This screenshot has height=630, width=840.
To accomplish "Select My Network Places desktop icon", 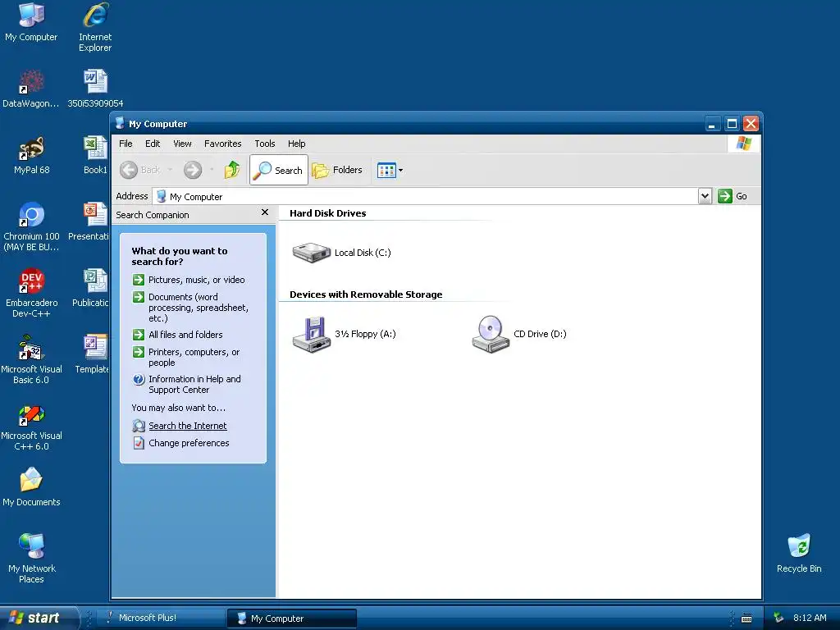I will click(x=31, y=559).
